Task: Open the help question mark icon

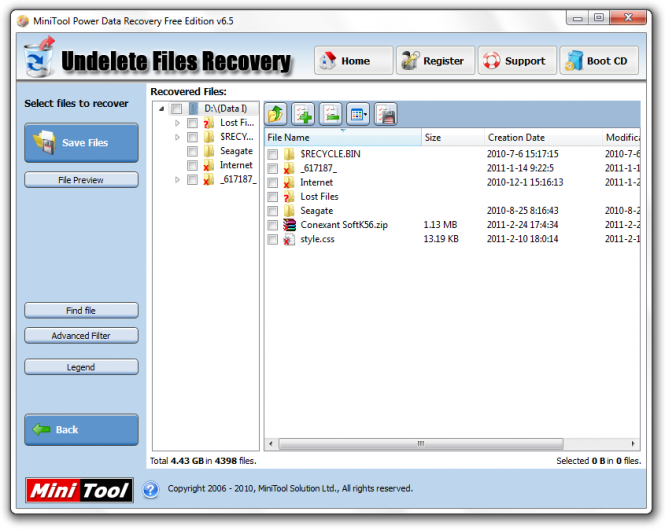Action: [x=151, y=489]
